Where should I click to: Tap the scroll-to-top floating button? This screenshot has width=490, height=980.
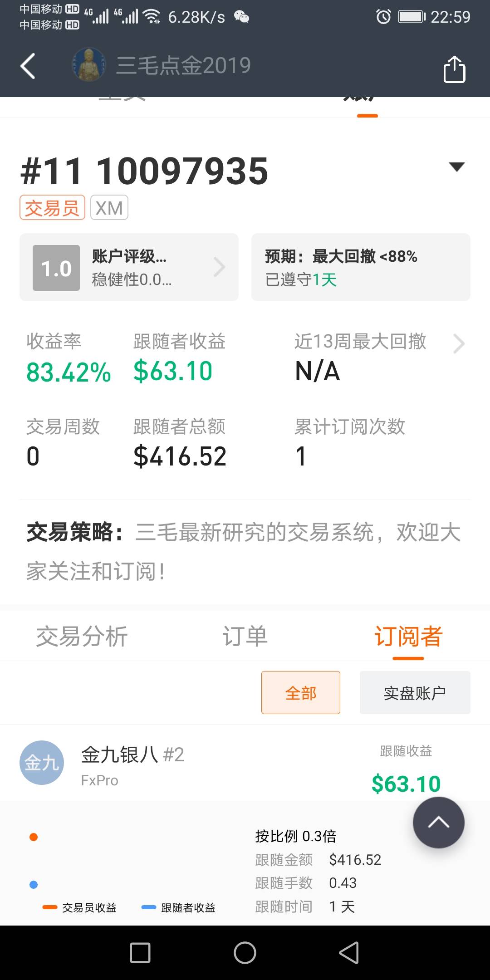pyautogui.click(x=438, y=822)
